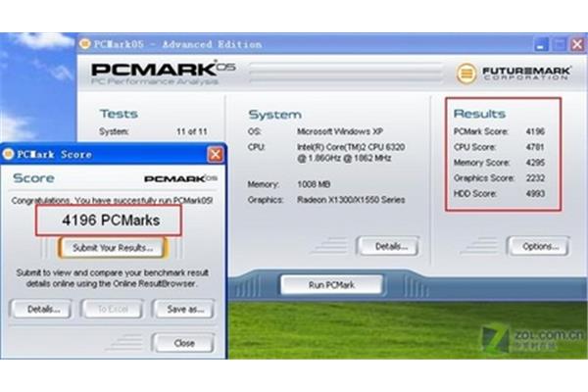This screenshot has height=392, width=588.
Task: Click the 'Results' section heading
Action: tap(479, 114)
